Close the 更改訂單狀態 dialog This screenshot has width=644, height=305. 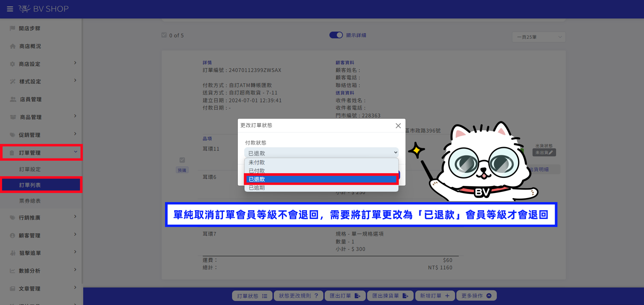(398, 125)
